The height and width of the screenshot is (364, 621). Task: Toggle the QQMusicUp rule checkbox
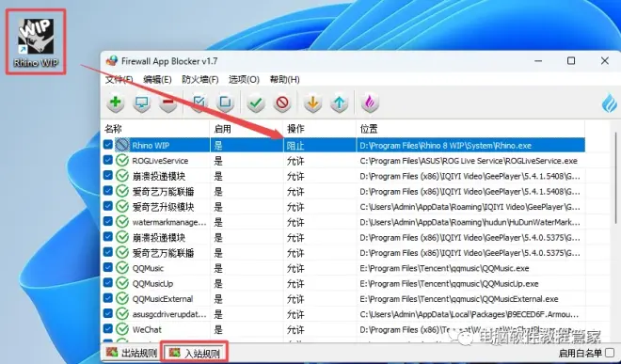point(107,282)
